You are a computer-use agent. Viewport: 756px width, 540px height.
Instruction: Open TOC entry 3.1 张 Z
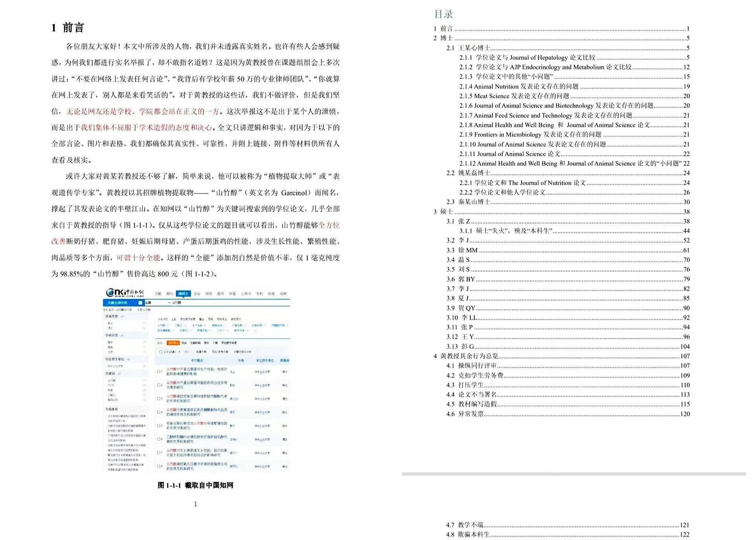click(x=568, y=221)
